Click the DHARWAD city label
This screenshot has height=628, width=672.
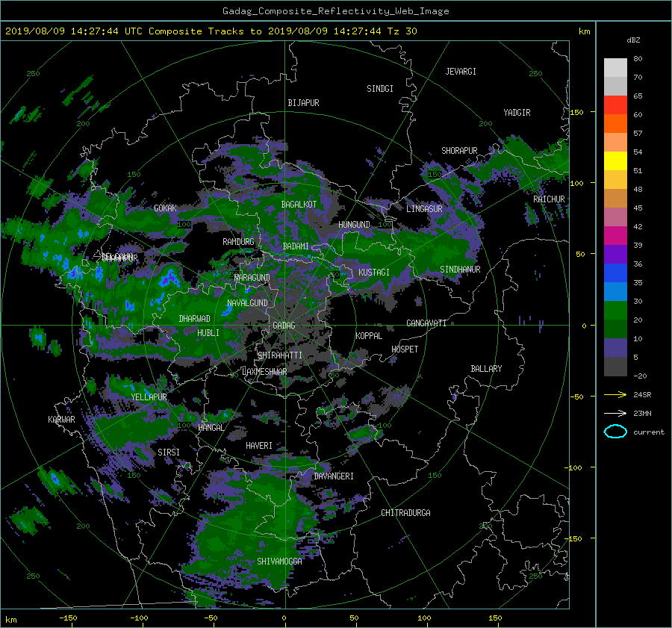[x=194, y=319]
